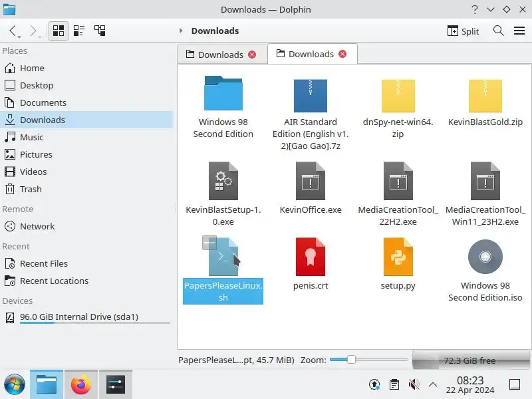Select MediaCreationTool_22H2.exe file
Screen dimensions: 532x399
pyautogui.click(x=398, y=194)
